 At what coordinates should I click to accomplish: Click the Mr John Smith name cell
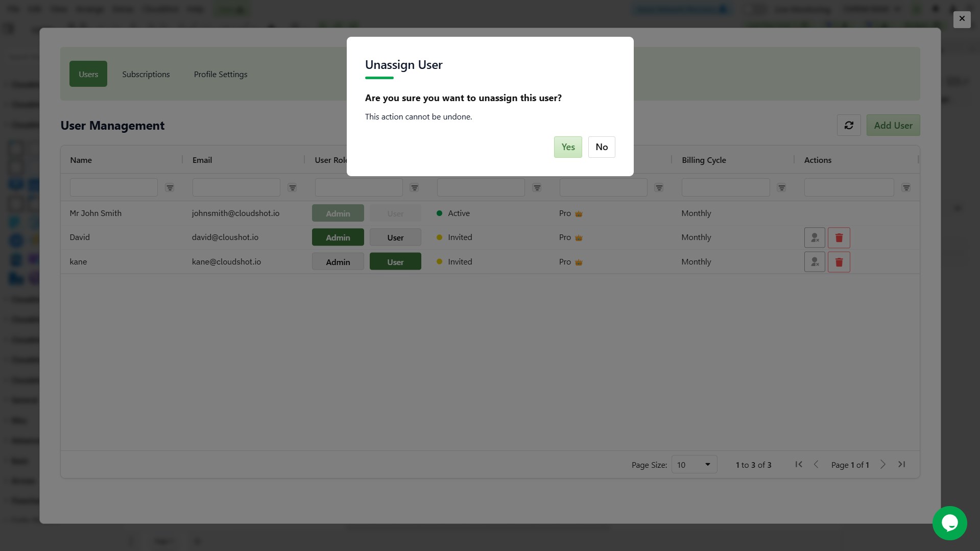(95, 213)
